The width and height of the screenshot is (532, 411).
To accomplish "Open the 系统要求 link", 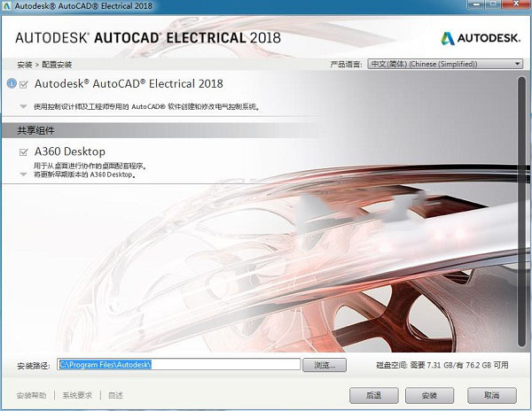I will pyautogui.click(x=77, y=394).
